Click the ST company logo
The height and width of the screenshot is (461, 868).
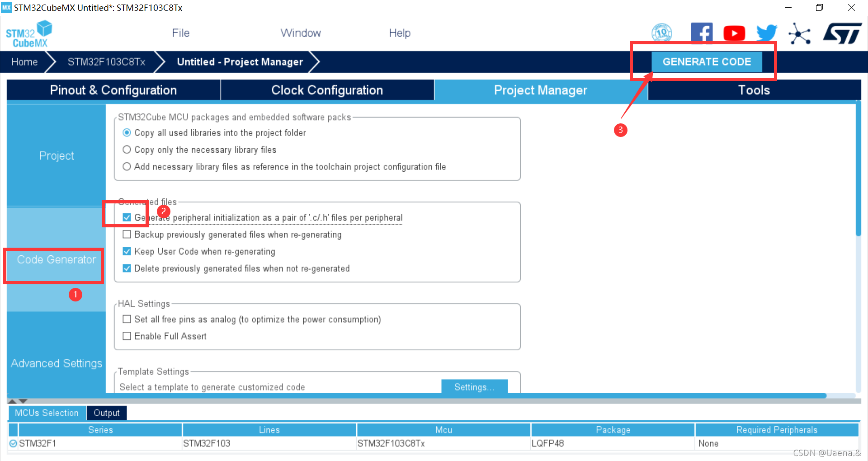pyautogui.click(x=842, y=33)
